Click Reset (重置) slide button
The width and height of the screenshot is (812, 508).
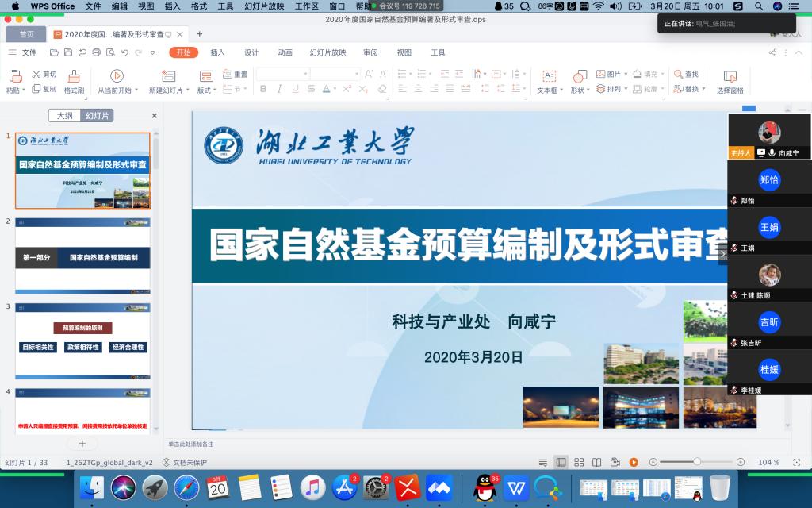click(236, 74)
